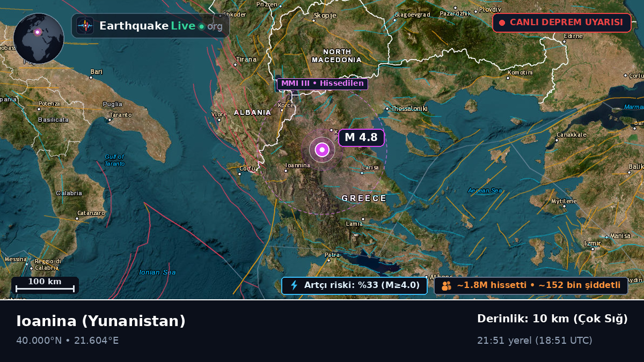Viewport: 644px width, 362px height.
Task: Click the NORTH MACEDONIA country label
Action: click(x=337, y=56)
